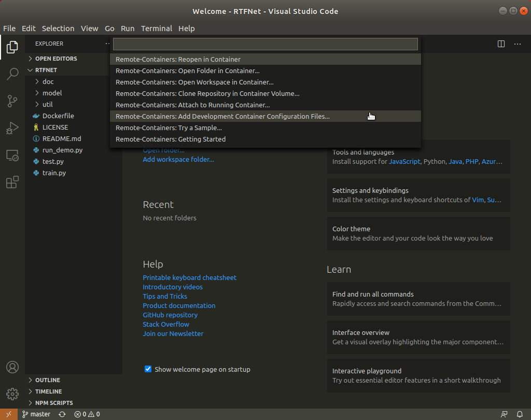This screenshot has width=531, height=420.
Task: Click Add workspace folder link
Action: tap(178, 160)
